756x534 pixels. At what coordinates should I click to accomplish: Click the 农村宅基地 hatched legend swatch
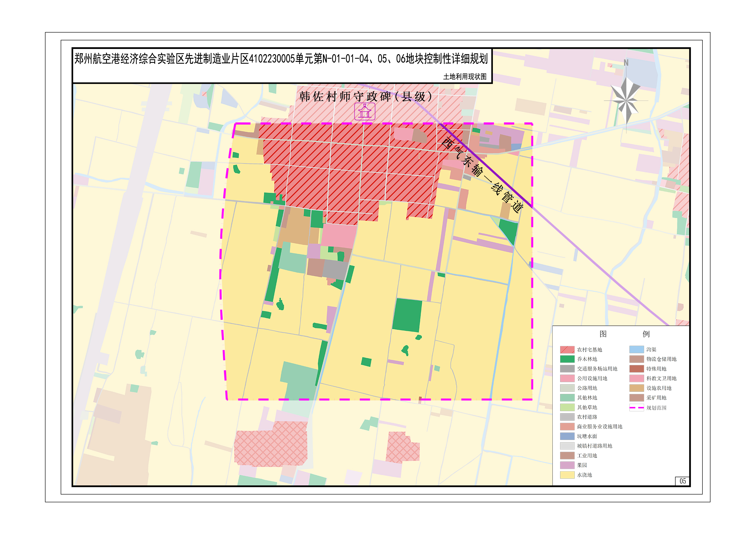coord(567,349)
